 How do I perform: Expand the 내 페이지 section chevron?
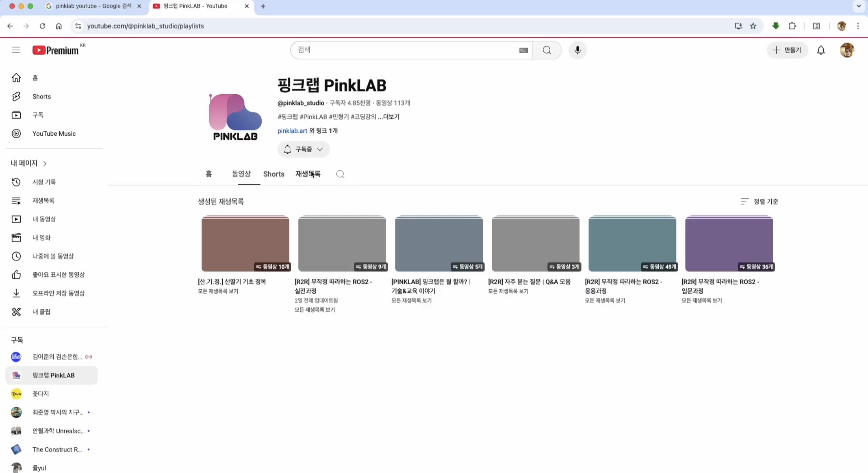click(x=45, y=163)
